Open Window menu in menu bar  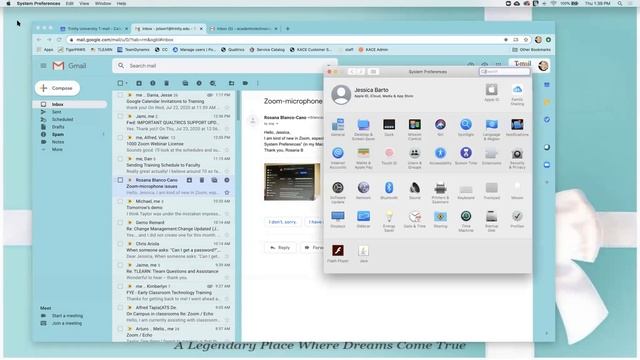click(103, 3)
